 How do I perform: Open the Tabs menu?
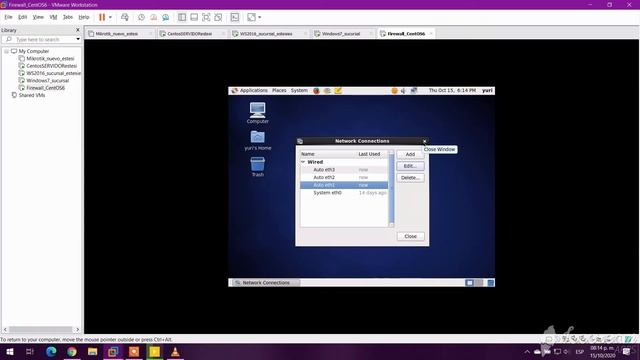pos(68,17)
